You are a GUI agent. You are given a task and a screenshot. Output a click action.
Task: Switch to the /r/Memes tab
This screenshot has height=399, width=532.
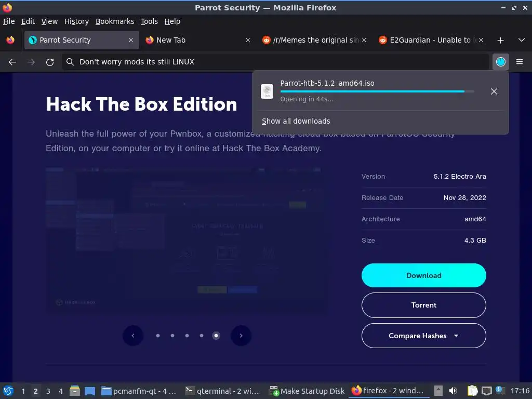(314, 40)
